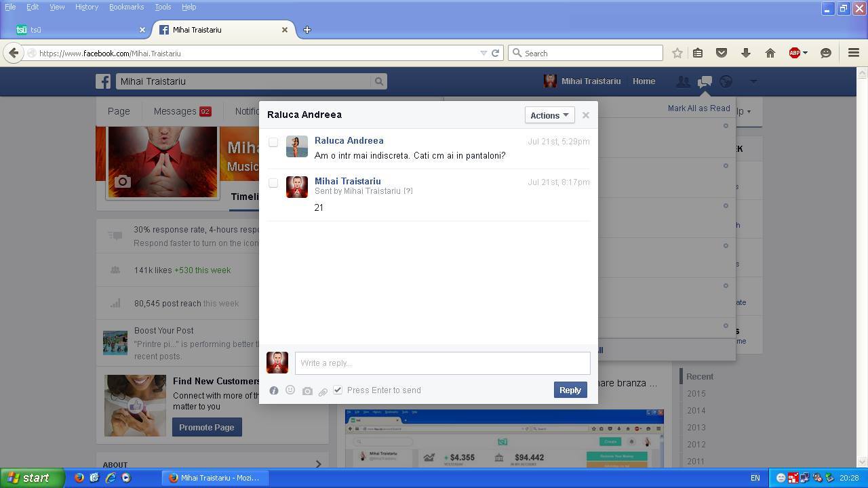Open the Firefox chat smiley toolbar icon

coord(825,53)
